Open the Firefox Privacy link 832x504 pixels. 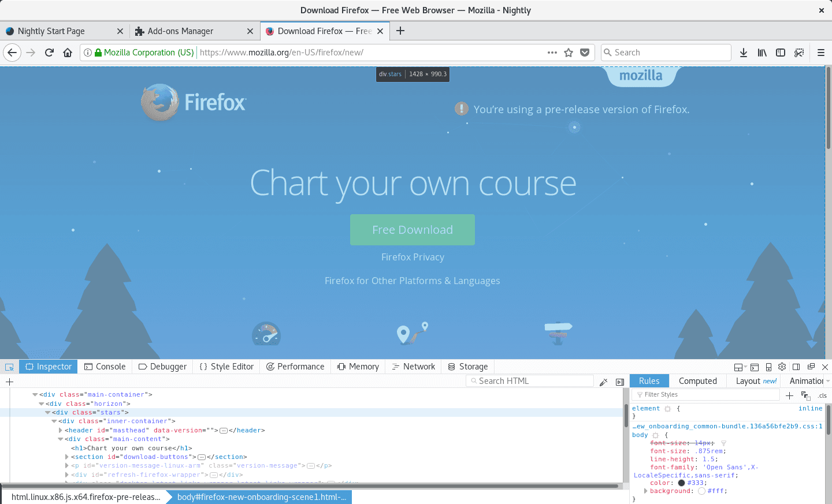point(413,257)
